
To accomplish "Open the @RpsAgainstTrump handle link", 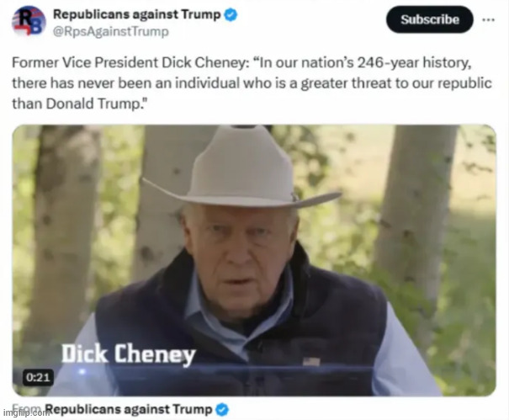I will (x=111, y=32).
